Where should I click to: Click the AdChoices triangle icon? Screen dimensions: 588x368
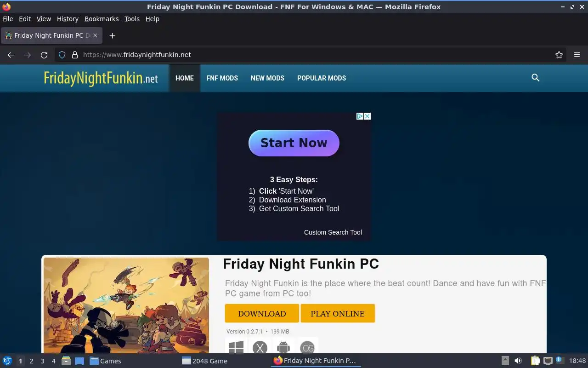point(360,116)
